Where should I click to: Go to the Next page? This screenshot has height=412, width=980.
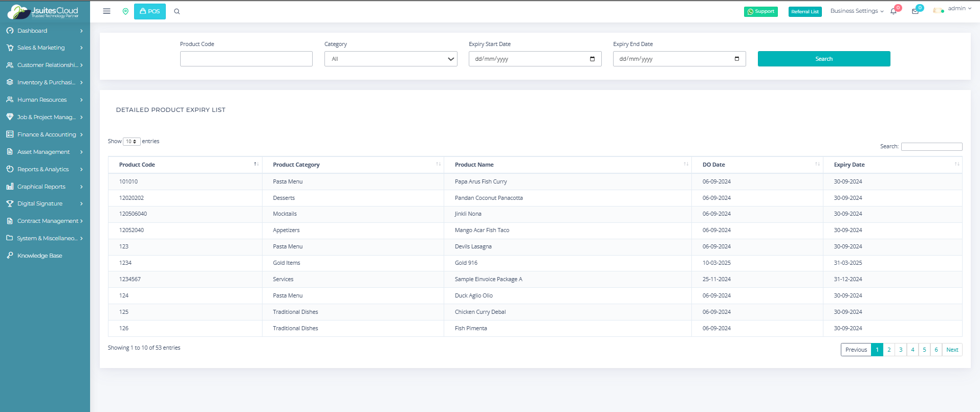point(952,350)
